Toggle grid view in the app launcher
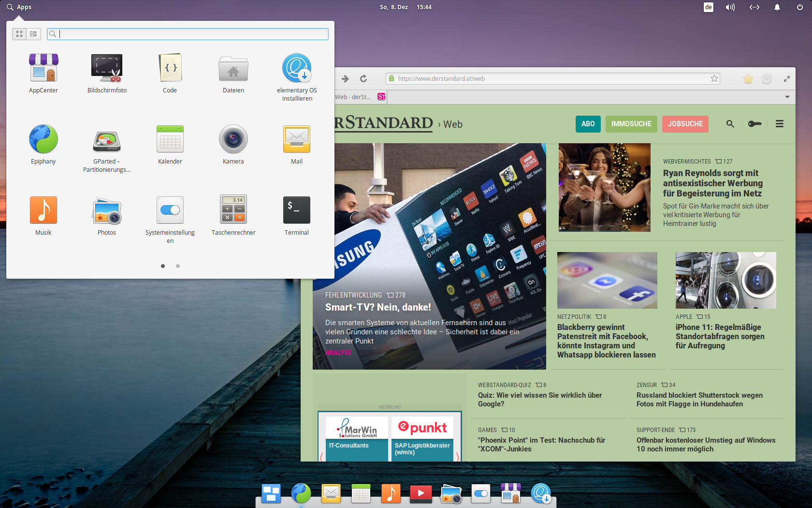This screenshot has width=812, height=508. (19, 34)
